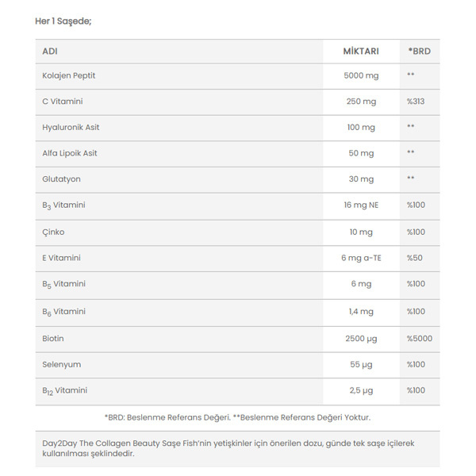Select the B5 Vitamini row
The width and height of the screenshot is (476, 476).
(x=237, y=286)
